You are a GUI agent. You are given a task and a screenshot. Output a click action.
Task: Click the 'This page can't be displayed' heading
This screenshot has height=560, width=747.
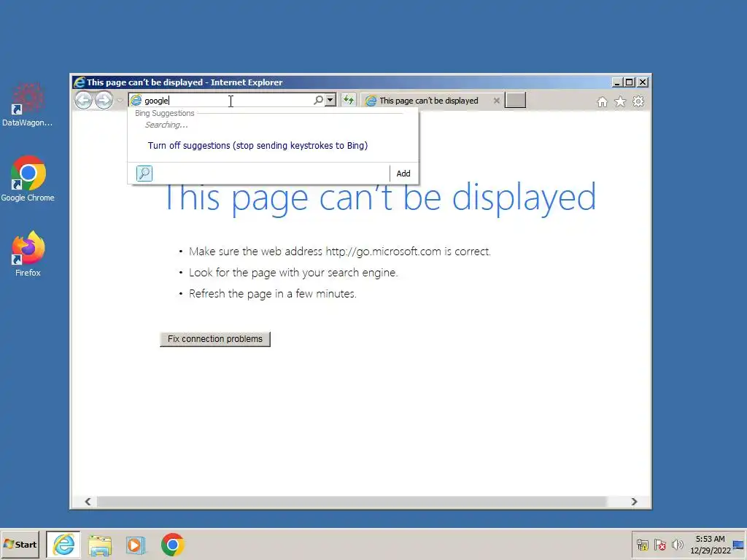pyautogui.click(x=380, y=198)
